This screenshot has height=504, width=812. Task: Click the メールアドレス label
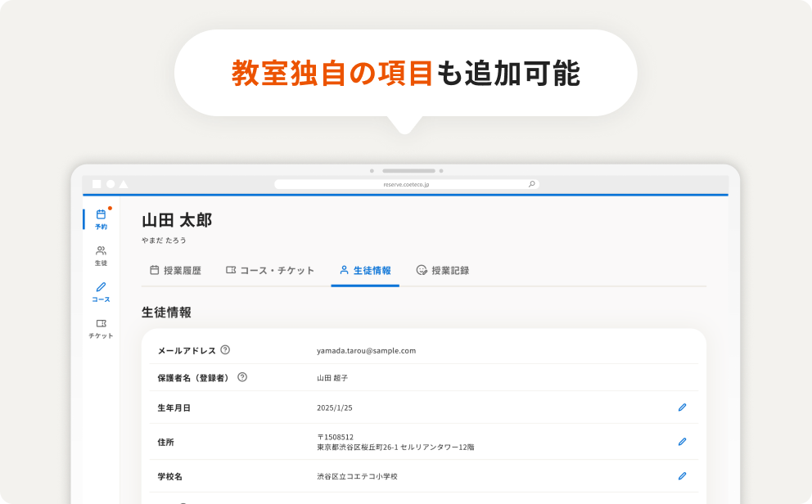[x=187, y=351]
